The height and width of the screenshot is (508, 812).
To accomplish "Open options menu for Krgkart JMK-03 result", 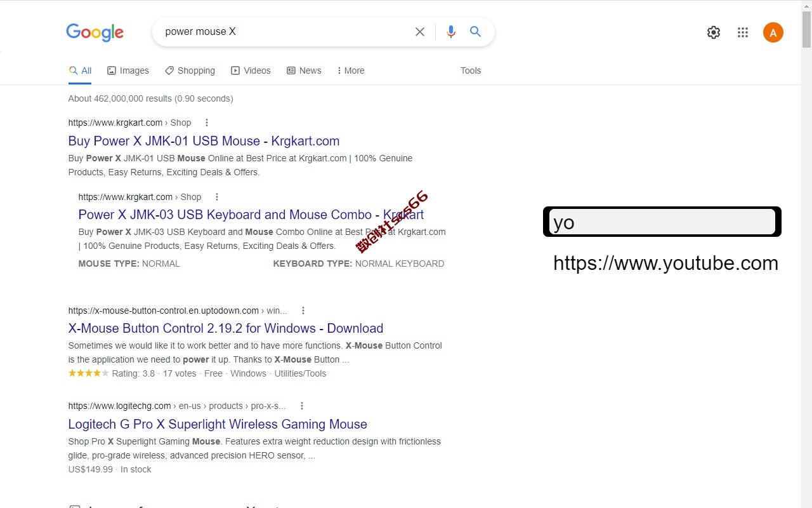I will [217, 197].
